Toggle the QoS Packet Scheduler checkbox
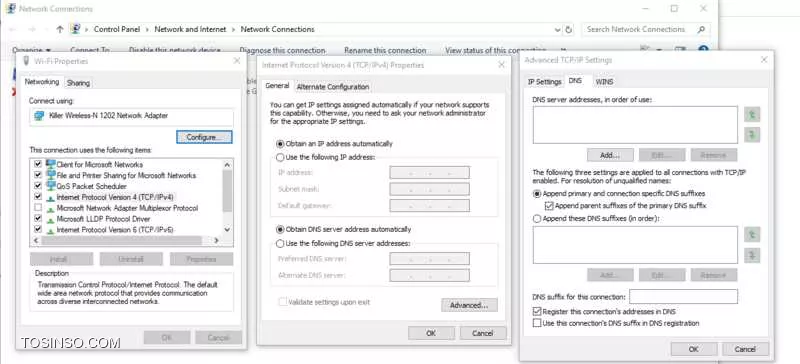800x364 pixels. [38, 186]
